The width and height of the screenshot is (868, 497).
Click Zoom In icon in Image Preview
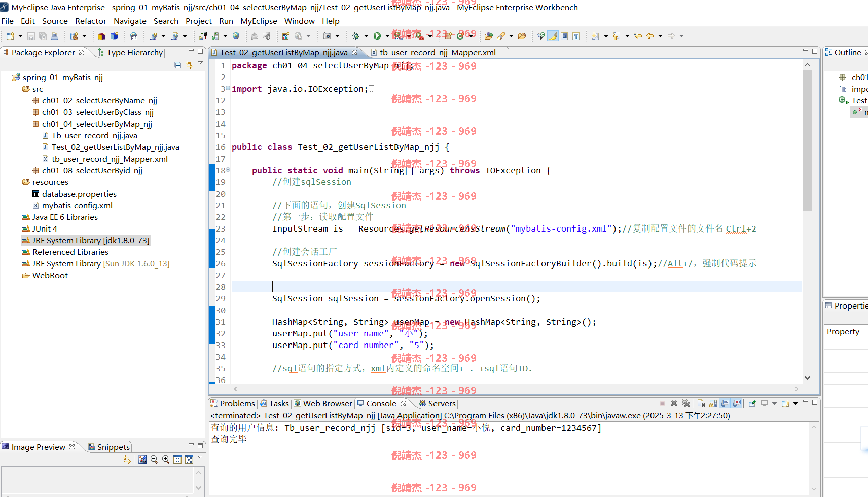pyautogui.click(x=166, y=460)
